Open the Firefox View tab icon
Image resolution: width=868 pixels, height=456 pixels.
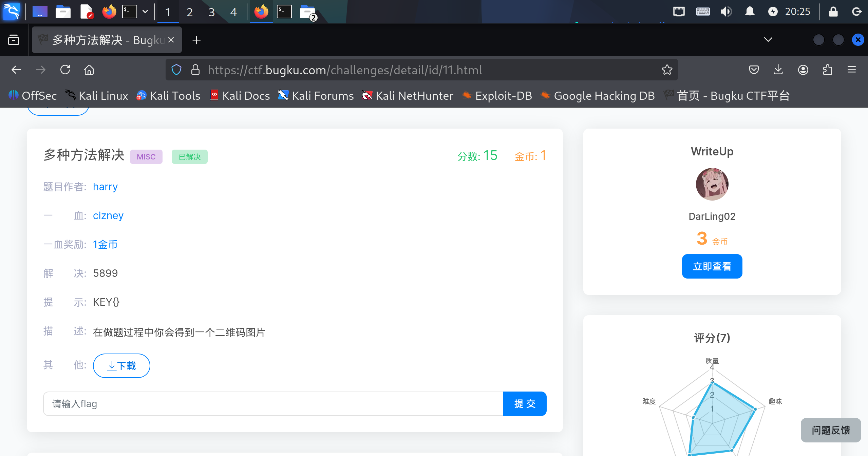click(14, 40)
